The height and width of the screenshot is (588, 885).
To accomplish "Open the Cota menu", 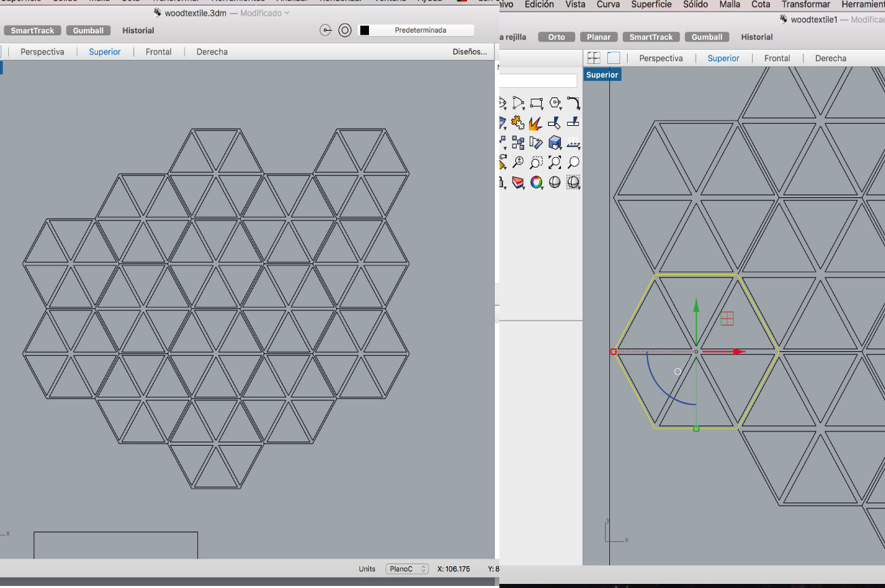I will (x=761, y=4).
